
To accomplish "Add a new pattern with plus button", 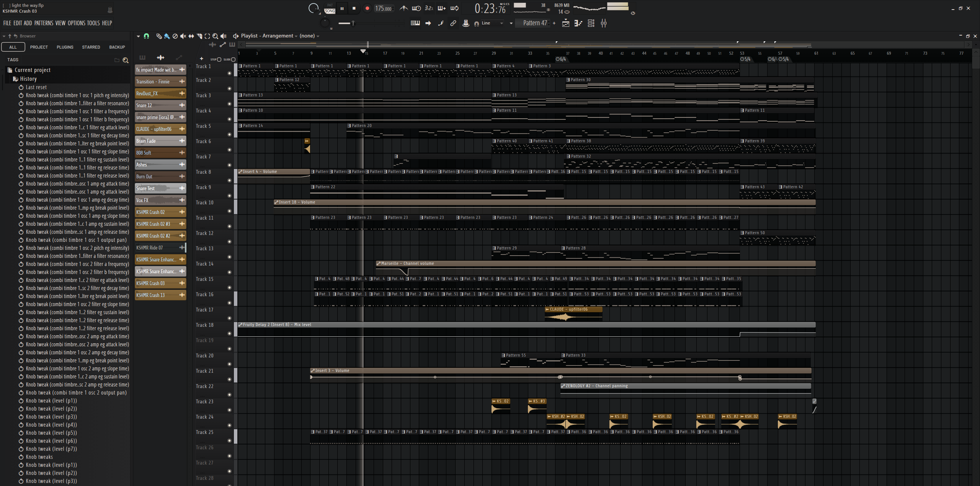I will pyautogui.click(x=554, y=23).
